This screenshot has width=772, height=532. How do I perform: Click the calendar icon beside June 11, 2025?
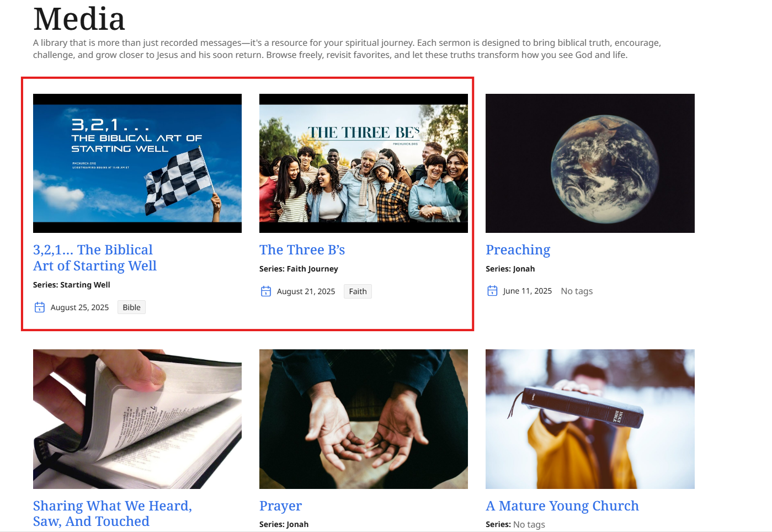pos(492,291)
